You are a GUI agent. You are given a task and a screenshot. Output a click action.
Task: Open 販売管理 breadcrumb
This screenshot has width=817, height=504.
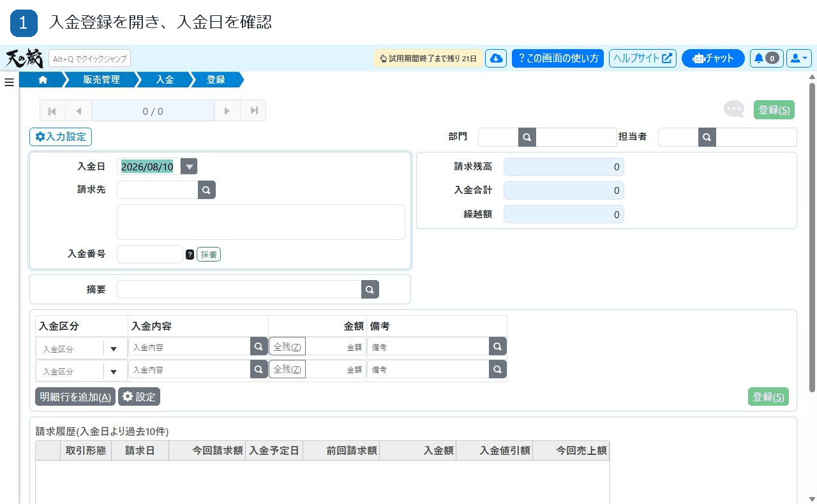[101, 80]
